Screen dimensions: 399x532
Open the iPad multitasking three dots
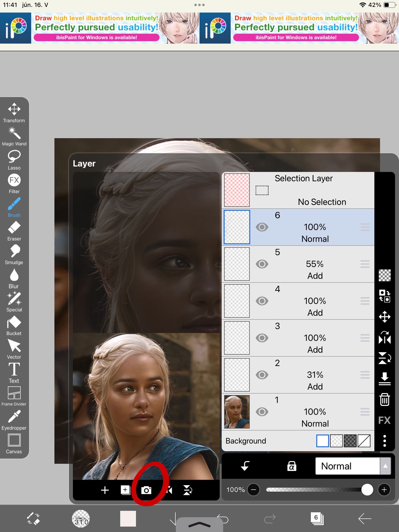(x=199, y=5)
